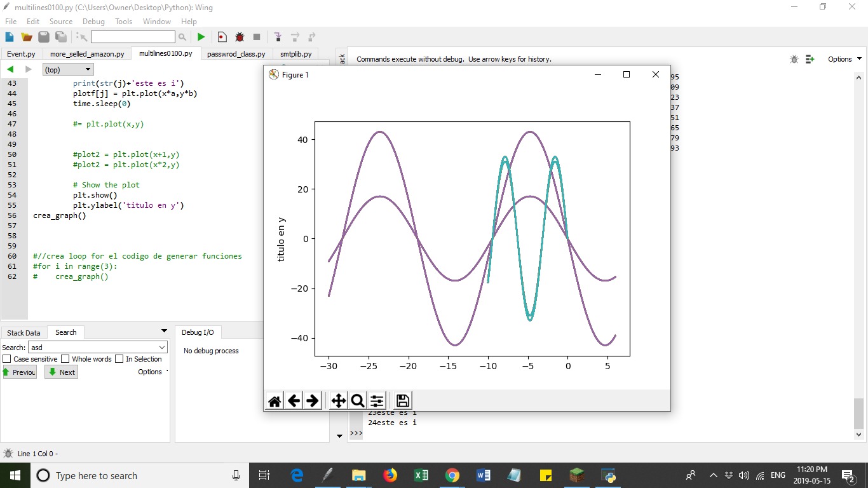Switch to Event.py tab
Image resolution: width=868 pixels, height=488 pixels.
(21, 54)
